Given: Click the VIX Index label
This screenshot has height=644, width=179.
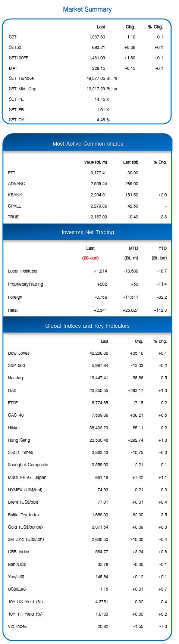Looking at the screenshot, I should pyautogui.click(x=17, y=626).
